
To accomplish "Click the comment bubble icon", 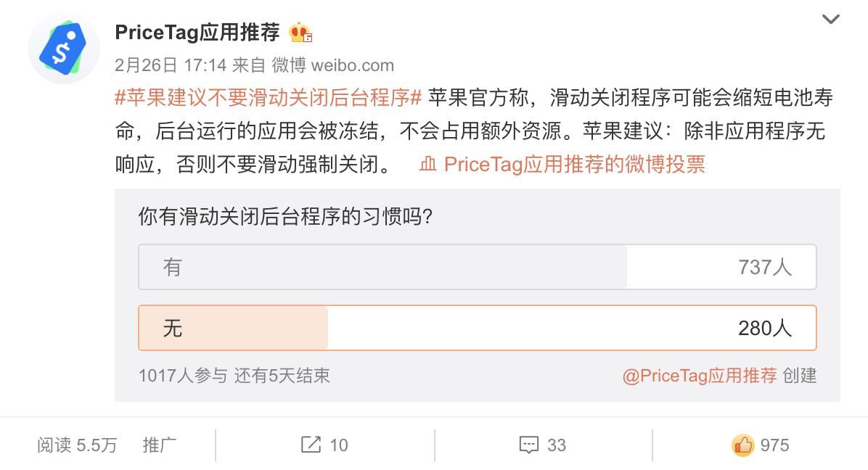I will [529, 445].
